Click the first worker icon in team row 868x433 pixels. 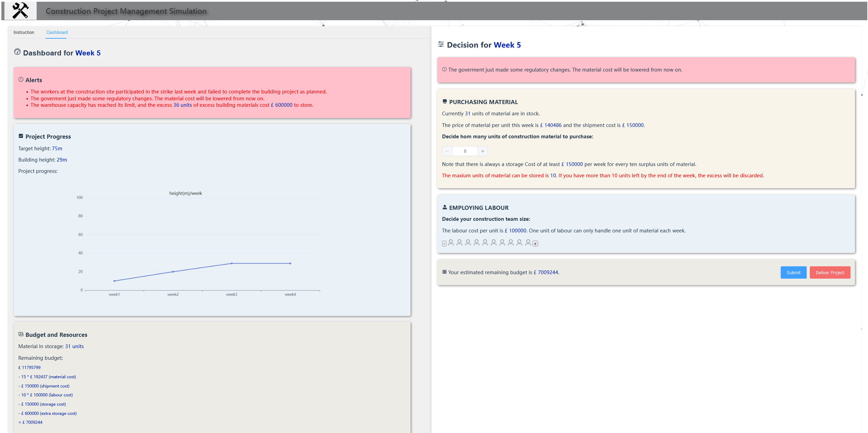point(451,243)
